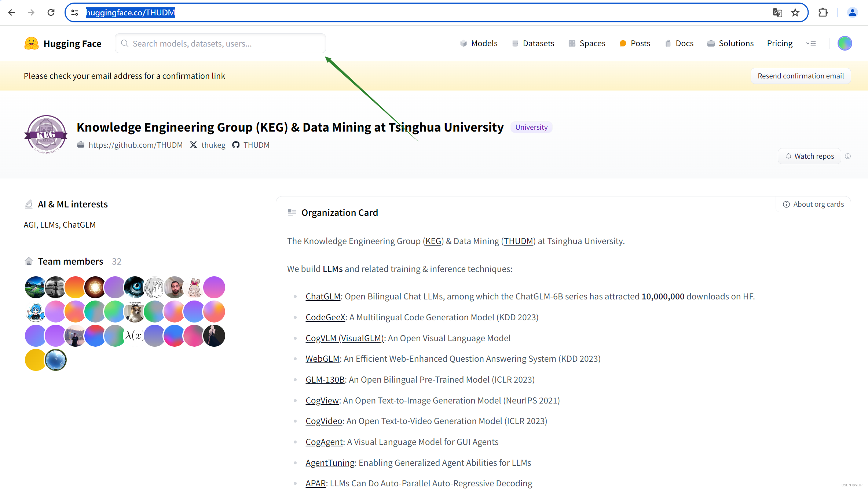This screenshot has height=490, width=868.
Task: Toggle Watch repos notifications
Action: click(x=809, y=156)
